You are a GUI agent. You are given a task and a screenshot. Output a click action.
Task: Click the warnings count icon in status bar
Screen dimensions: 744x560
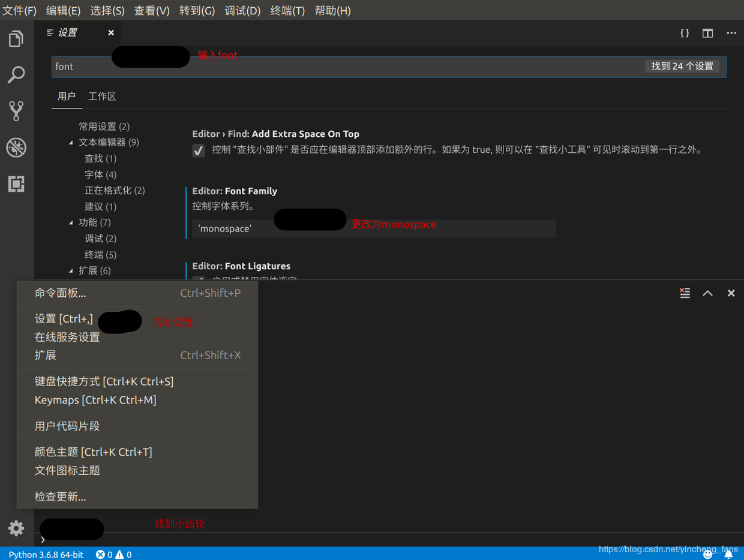click(x=123, y=555)
